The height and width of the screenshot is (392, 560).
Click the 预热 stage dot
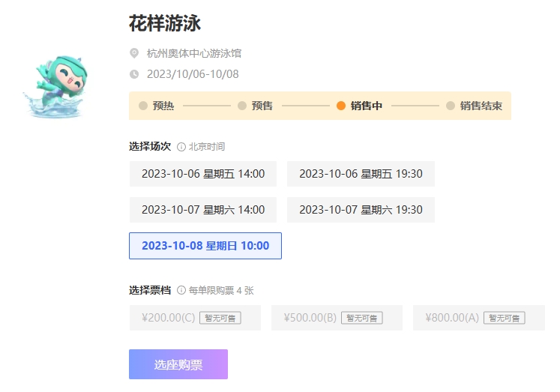[143, 106]
